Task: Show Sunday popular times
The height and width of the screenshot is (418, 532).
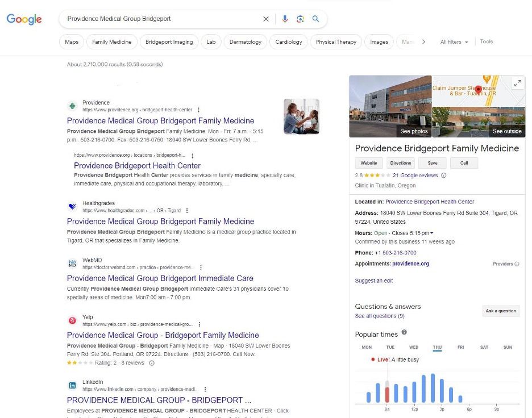Action: [x=508, y=348]
